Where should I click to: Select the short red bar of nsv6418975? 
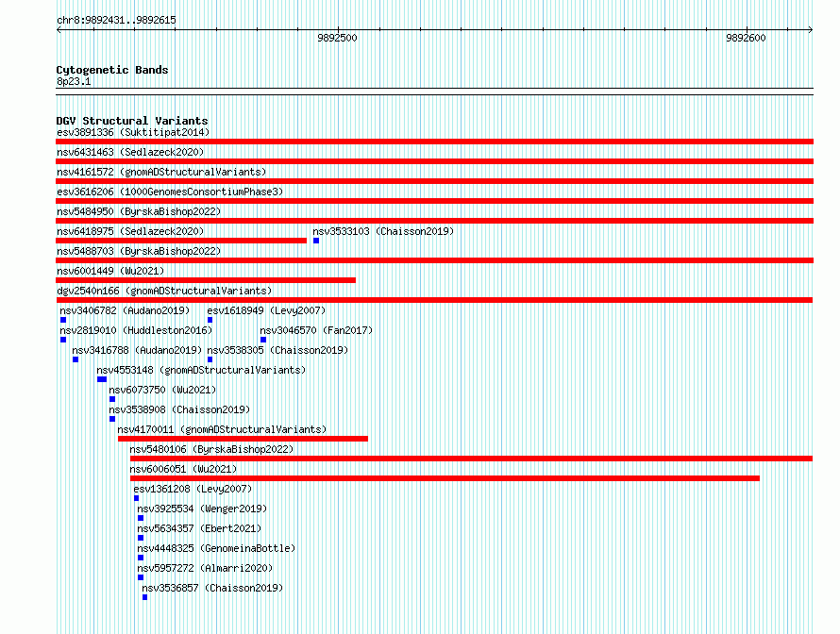[181, 241]
